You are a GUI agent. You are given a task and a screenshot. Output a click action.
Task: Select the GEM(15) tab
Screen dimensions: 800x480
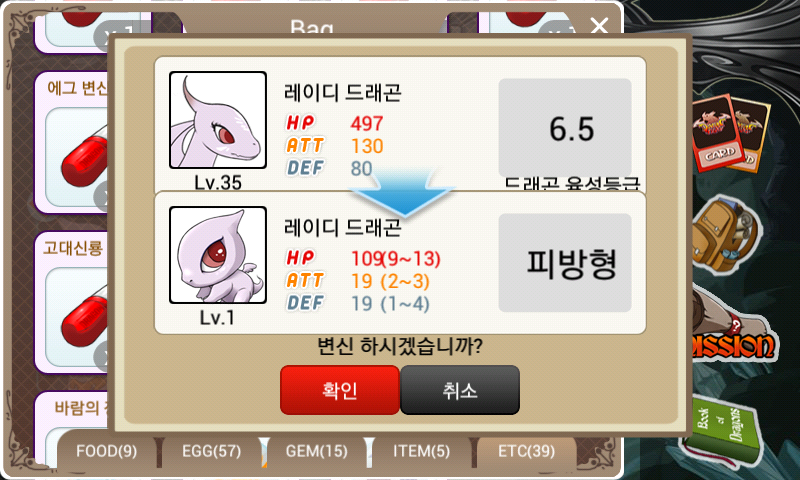pos(316,451)
